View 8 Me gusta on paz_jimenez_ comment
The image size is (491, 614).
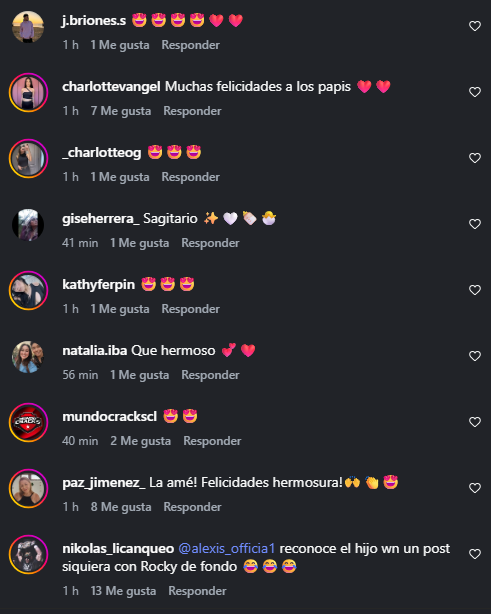tap(121, 507)
